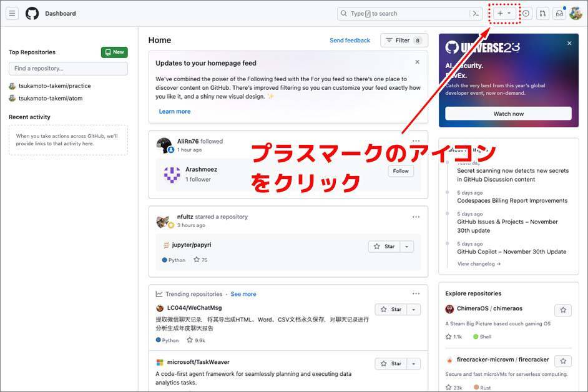Expand star list dropdown for LC044/WeChatMsg
This screenshot has height=392, width=588.
pyautogui.click(x=414, y=310)
